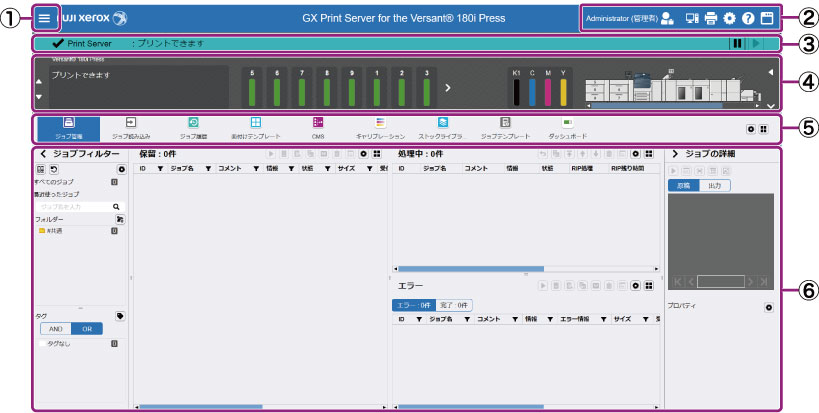Select すべてのジョブ filter

tap(54, 182)
